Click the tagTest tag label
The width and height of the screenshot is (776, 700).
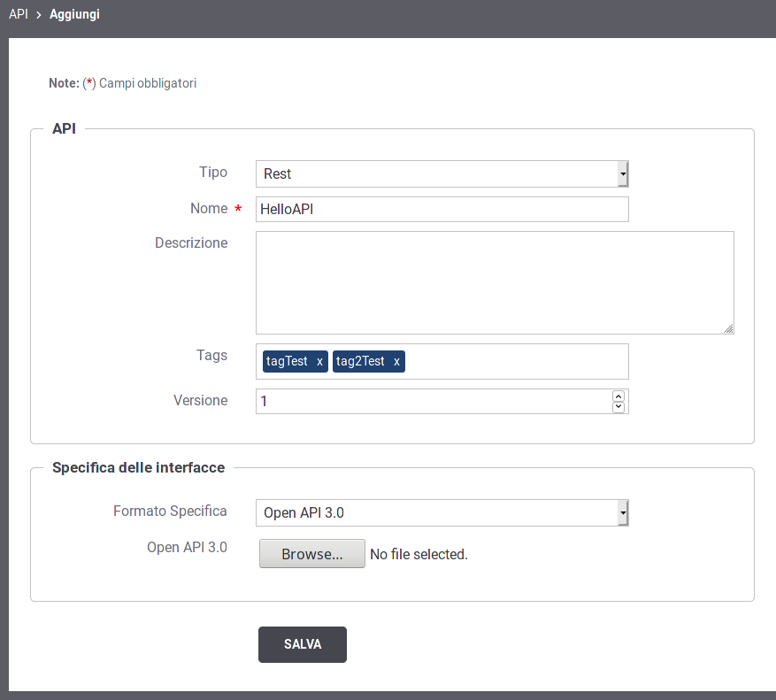point(287,361)
